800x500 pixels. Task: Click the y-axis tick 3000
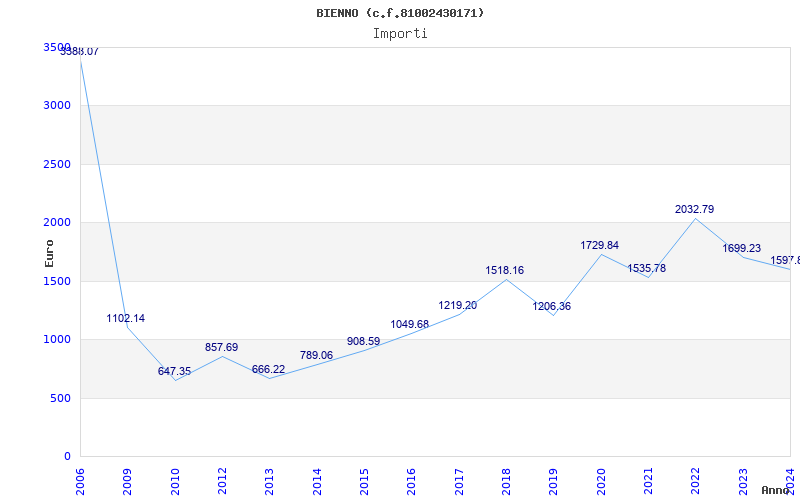[x=57, y=106]
